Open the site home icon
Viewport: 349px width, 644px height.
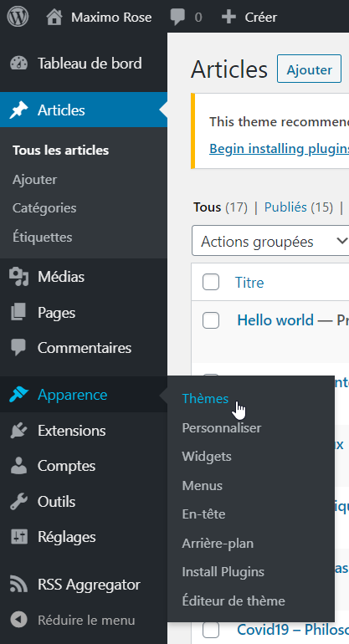[54, 18]
